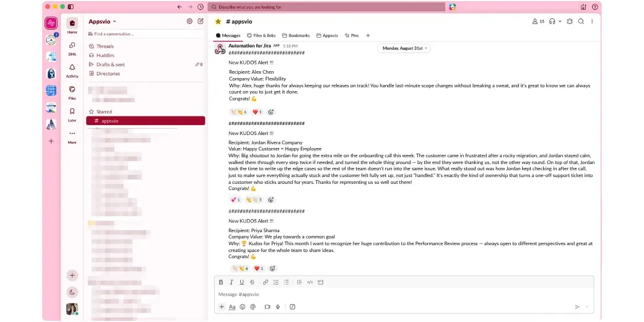Toggle block quote formatting

coord(300,282)
